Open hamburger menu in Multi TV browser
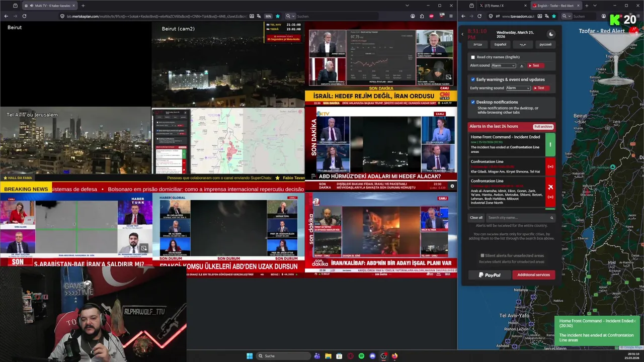 [x=451, y=16]
